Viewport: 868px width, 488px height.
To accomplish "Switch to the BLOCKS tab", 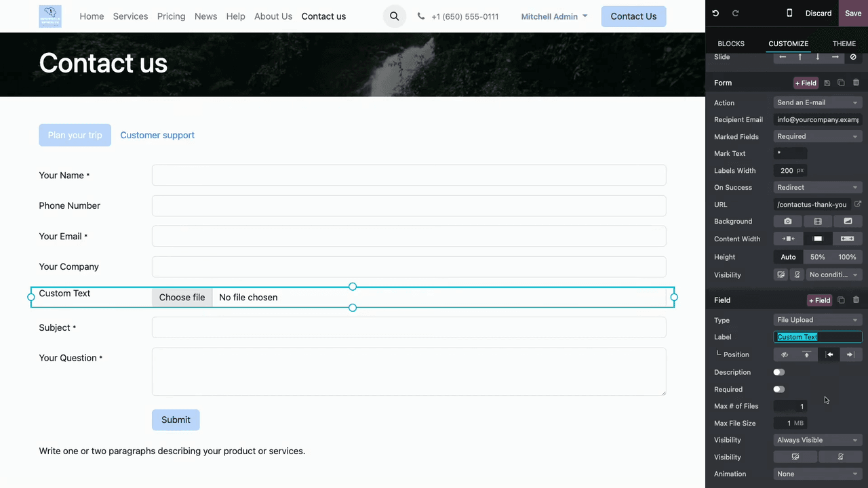I will pyautogui.click(x=731, y=43).
